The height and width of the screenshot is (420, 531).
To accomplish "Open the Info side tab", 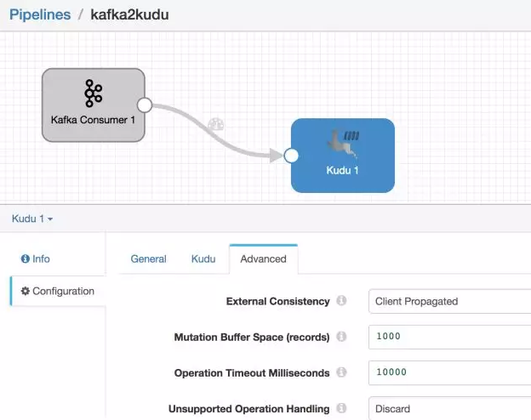I will pyautogui.click(x=36, y=259).
